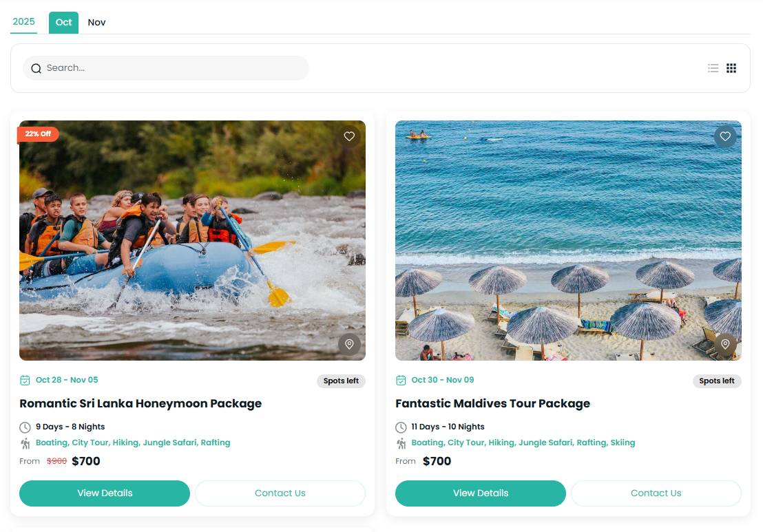Click the calendar icon beside Oct 28 dates
This screenshot has height=532, width=763.
pyautogui.click(x=25, y=380)
